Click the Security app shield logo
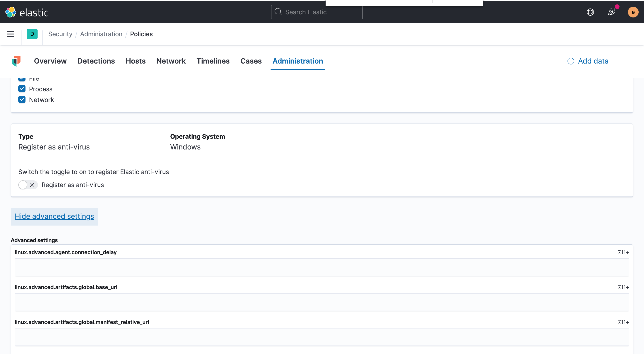Screen dimensions: 644x354 (16, 61)
